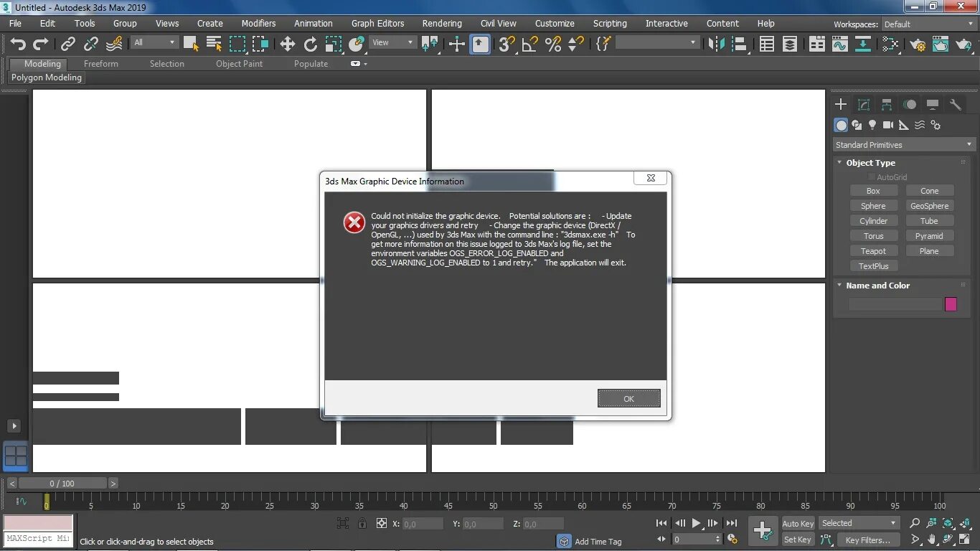
Task: Create a Teapot primitive
Action: (x=873, y=251)
